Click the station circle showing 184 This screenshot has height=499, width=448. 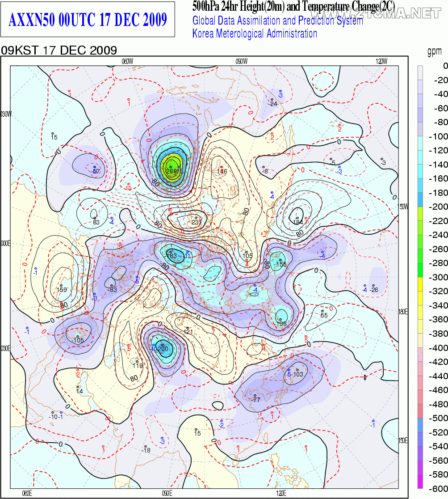coord(297,217)
